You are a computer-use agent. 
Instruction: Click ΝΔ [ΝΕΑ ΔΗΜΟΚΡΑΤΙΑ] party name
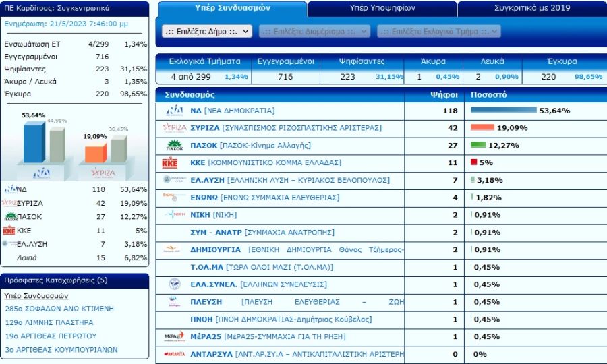click(232, 111)
